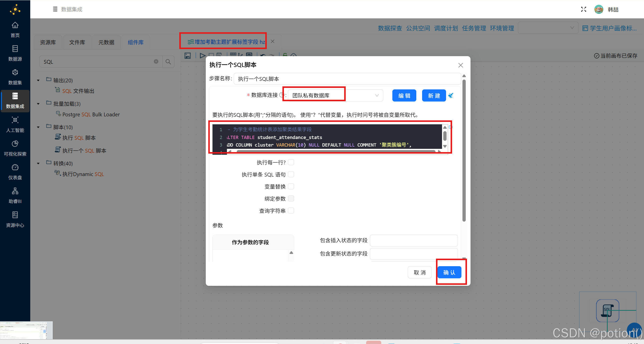The image size is (644, 344).
Task: Open the 数据库连接 dropdown
Action: tap(336, 95)
